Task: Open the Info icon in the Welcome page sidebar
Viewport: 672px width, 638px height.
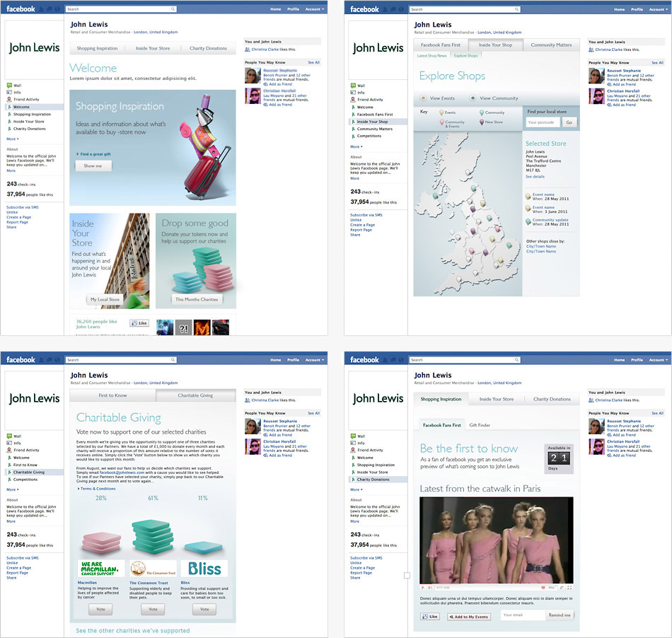Action: [x=9, y=92]
